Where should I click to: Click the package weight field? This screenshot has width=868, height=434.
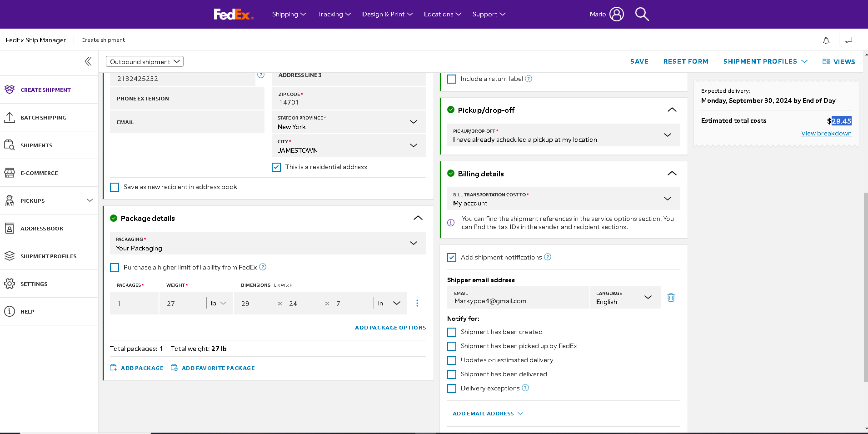click(183, 303)
